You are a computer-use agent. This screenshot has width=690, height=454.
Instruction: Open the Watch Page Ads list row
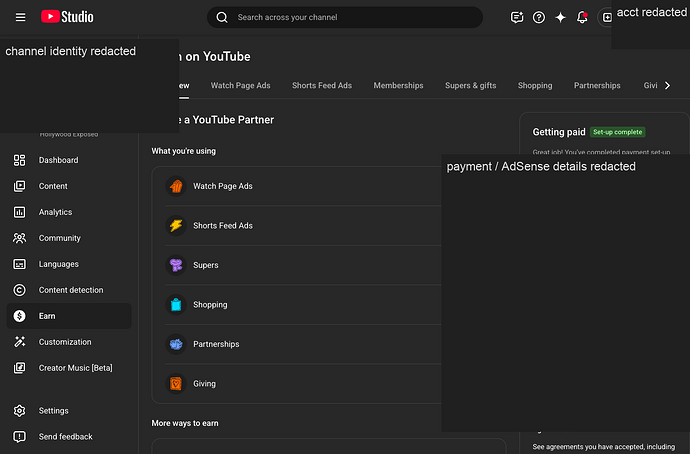[x=303, y=186]
